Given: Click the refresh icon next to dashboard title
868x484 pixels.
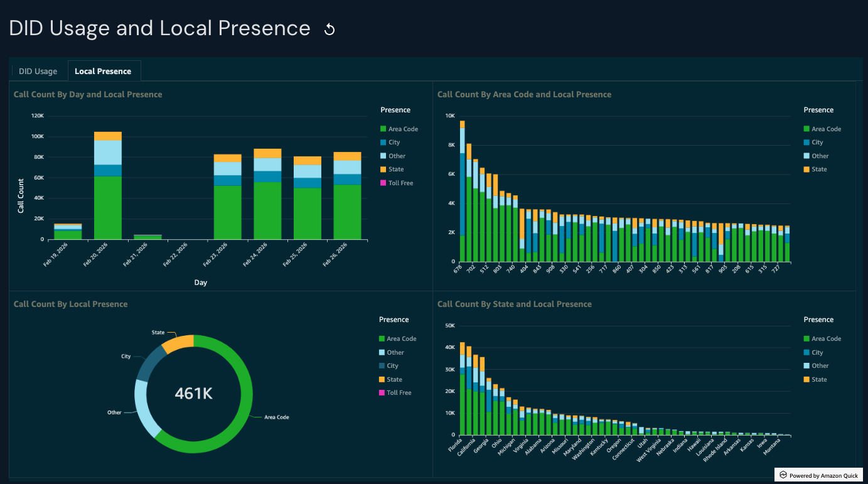Looking at the screenshot, I should [330, 29].
